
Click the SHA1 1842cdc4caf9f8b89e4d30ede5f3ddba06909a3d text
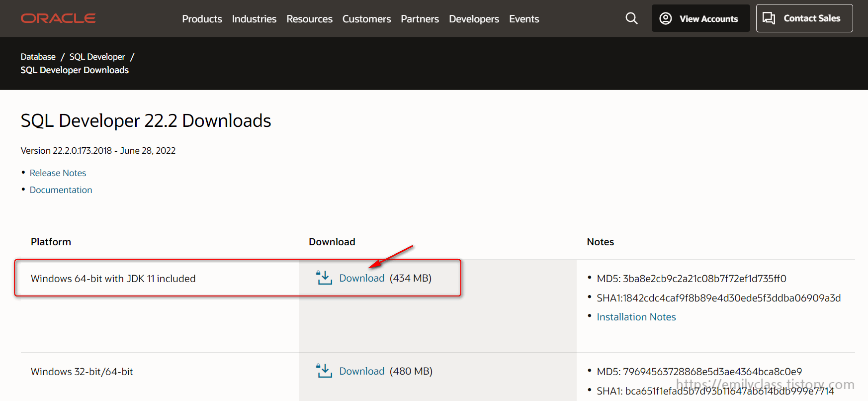pyautogui.click(x=718, y=298)
